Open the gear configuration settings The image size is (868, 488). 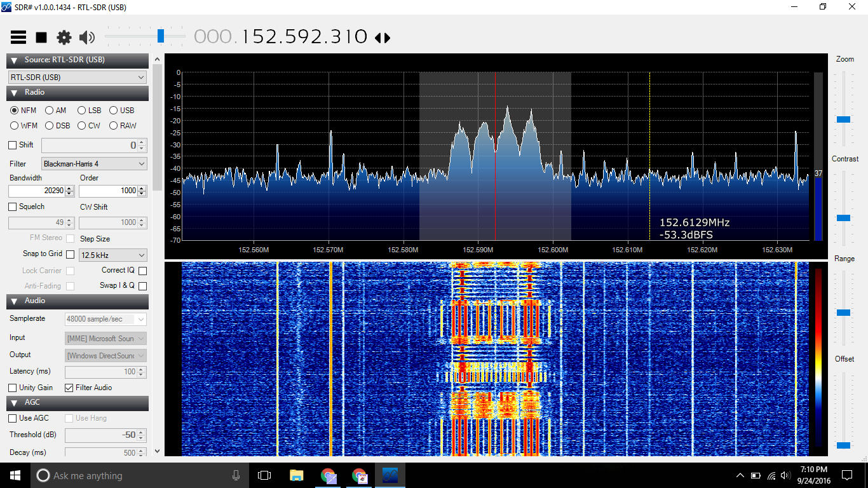(64, 37)
